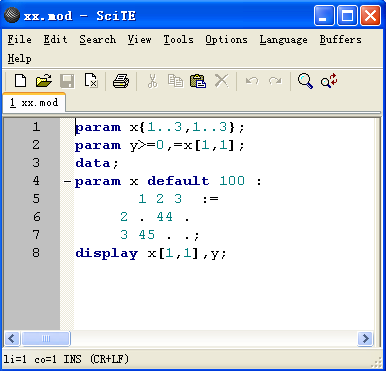386x371 pixels.
Task: Delete selection with the X icon
Action: point(222,81)
